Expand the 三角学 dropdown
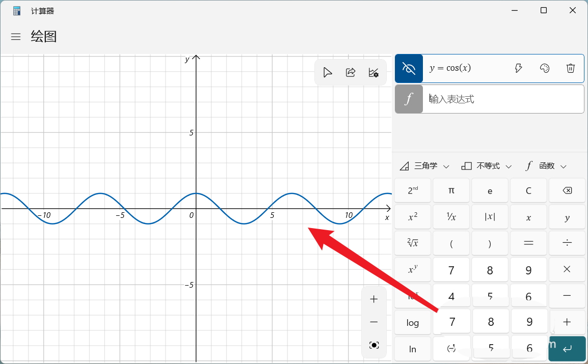 [x=425, y=166]
